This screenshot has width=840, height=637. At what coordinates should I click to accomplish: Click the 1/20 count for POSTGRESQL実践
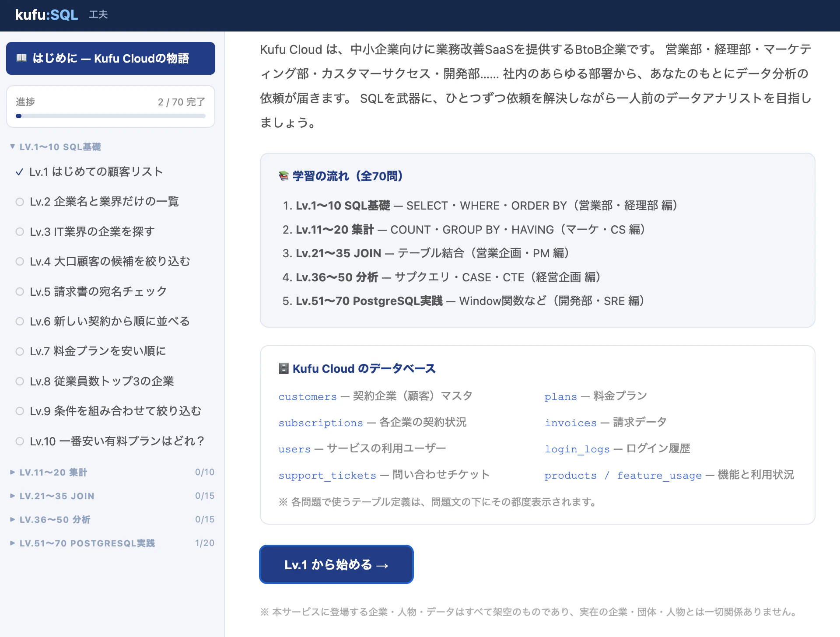coord(205,543)
